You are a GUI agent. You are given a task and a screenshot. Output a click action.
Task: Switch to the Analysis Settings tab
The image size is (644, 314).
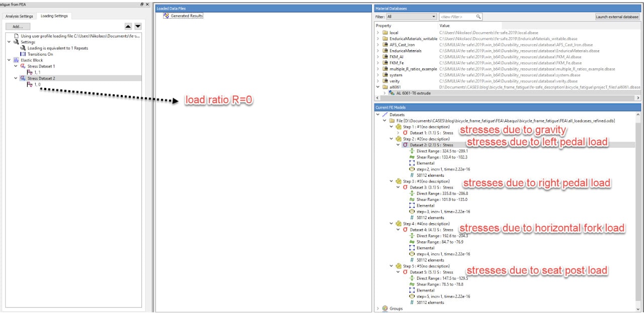tap(19, 16)
